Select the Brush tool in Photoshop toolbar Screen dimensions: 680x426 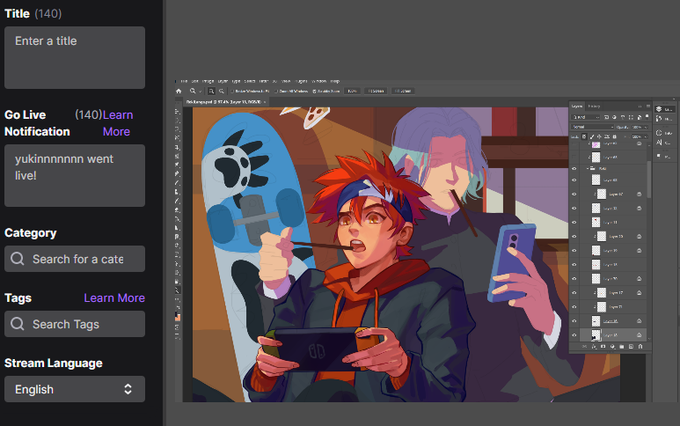[177, 183]
